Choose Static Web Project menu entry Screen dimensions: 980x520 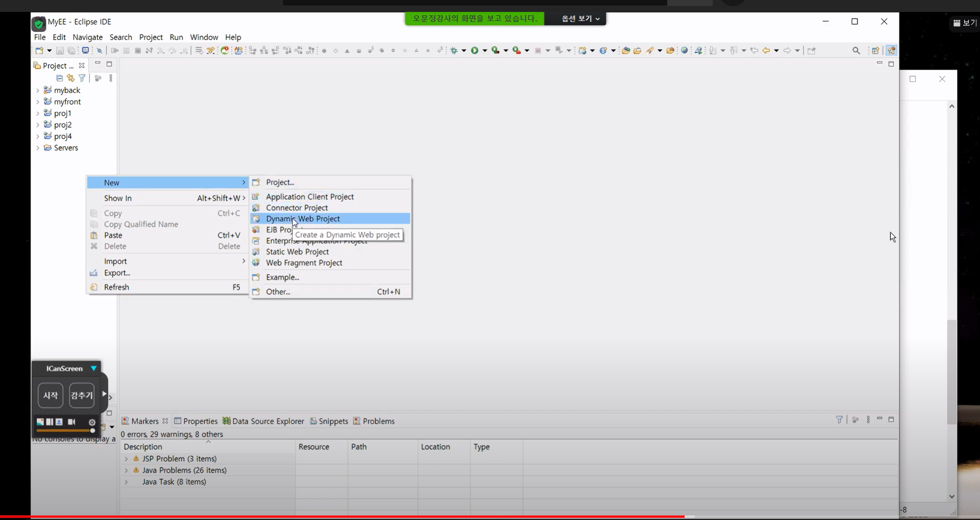click(x=297, y=252)
